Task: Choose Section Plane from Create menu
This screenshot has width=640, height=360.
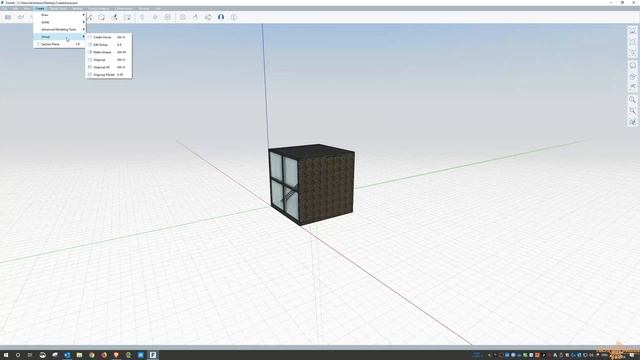Action: (x=60, y=44)
